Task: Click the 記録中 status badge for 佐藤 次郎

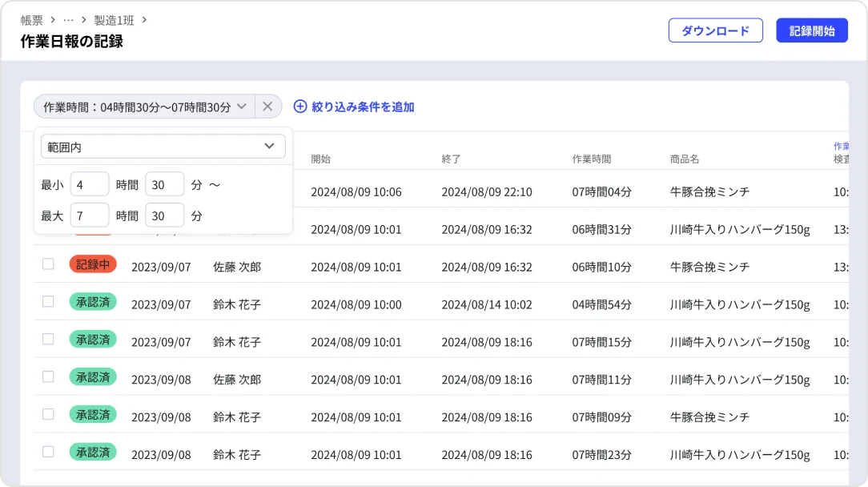Action: pyautogui.click(x=93, y=264)
